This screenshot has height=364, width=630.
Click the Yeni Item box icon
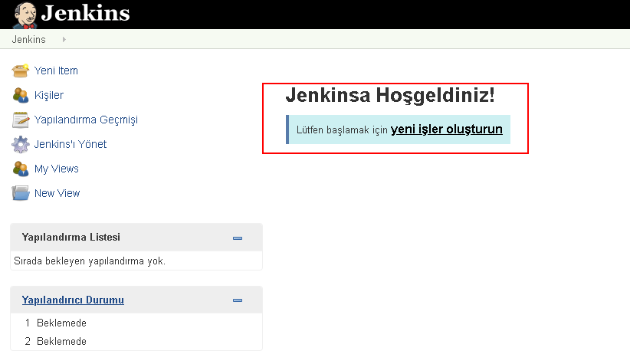[x=20, y=71]
